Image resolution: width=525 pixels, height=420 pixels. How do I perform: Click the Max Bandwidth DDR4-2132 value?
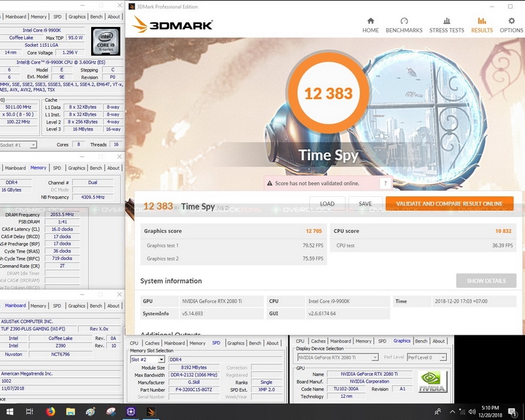click(x=194, y=375)
